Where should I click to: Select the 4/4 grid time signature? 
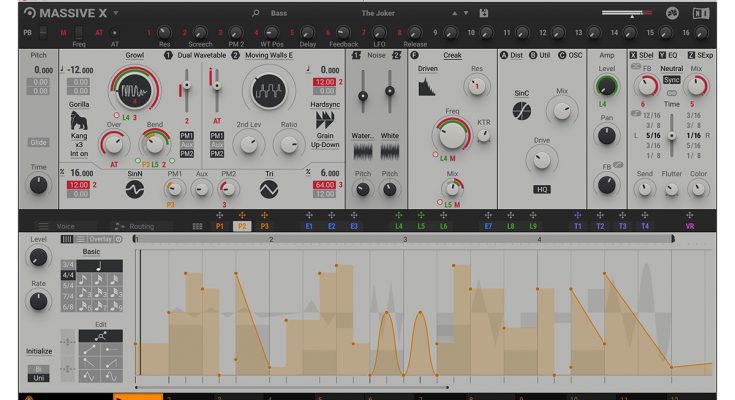tap(69, 275)
